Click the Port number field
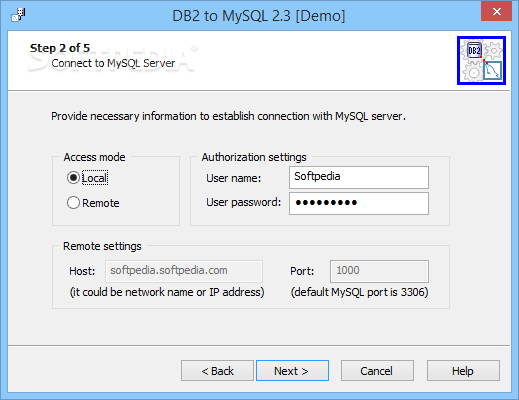The width and height of the screenshot is (519, 400). pyautogui.click(x=379, y=271)
